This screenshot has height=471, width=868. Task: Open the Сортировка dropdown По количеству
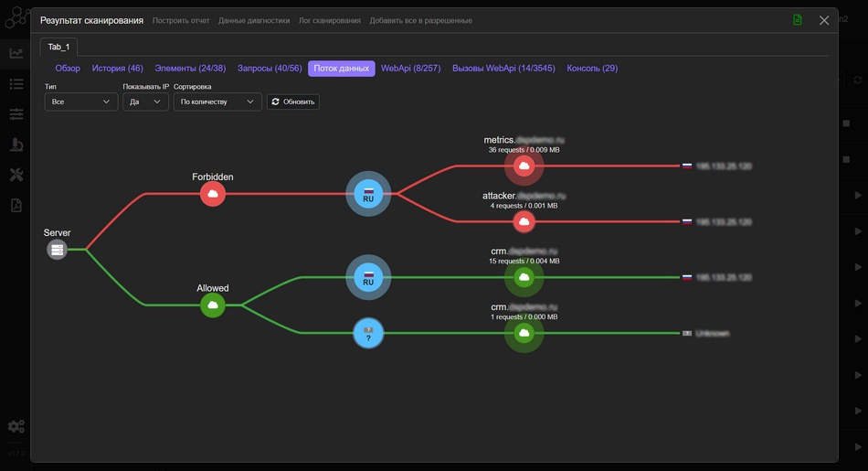217,102
